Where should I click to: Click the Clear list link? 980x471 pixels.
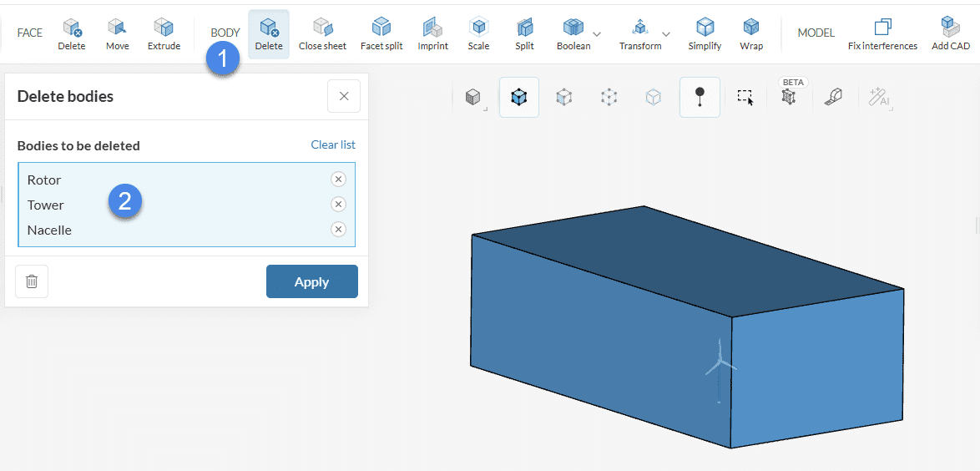tap(333, 144)
